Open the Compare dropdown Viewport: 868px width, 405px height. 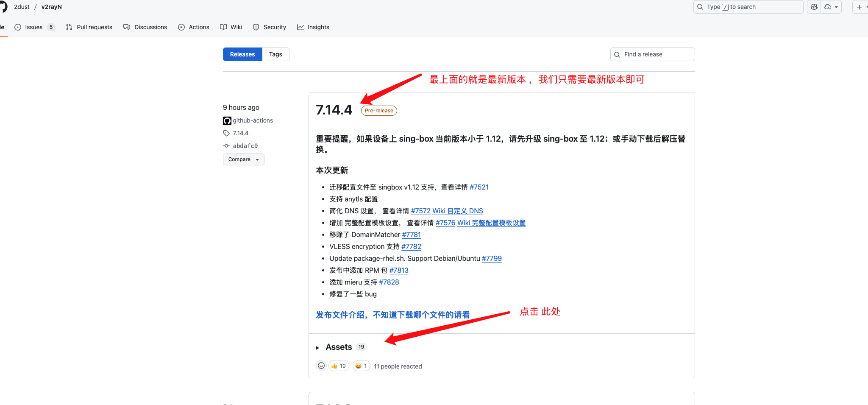pyautogui.click(x=243, y=159)
